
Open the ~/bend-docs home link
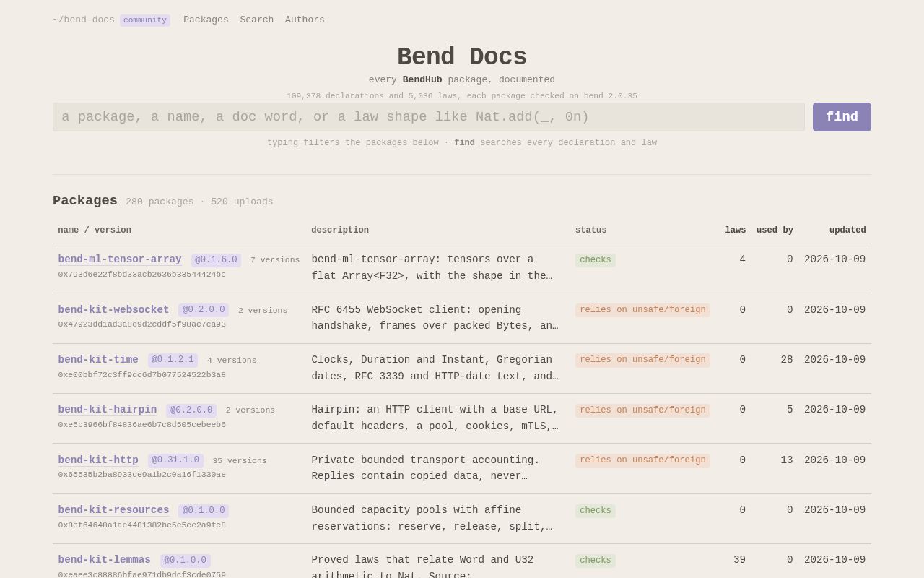click(84, 20)
